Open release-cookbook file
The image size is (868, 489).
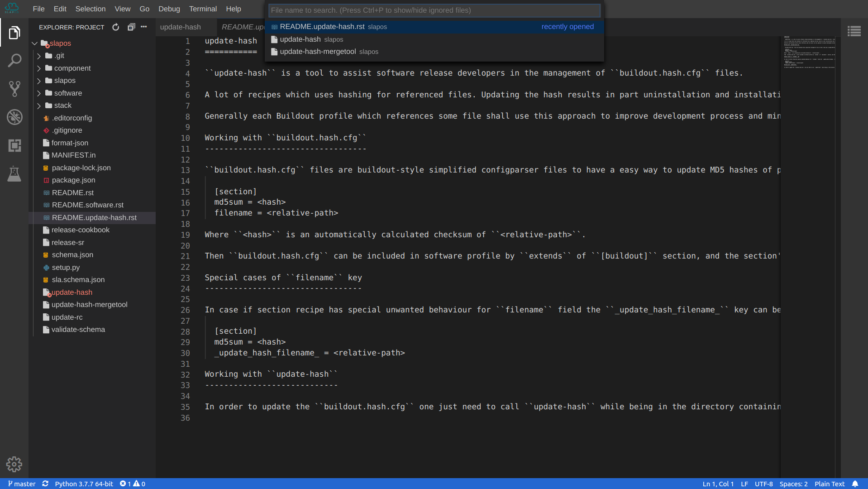[x=92, y=230]
